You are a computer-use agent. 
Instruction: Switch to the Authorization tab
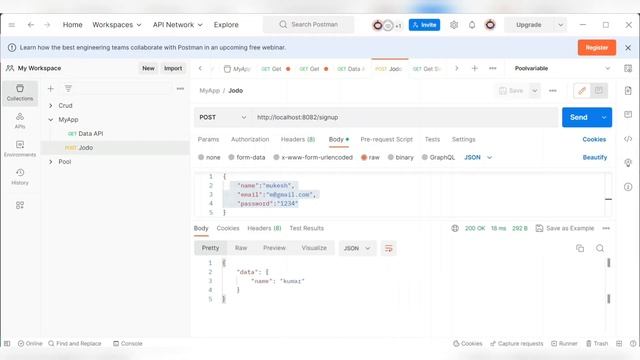pyautogui.click(x=250, y=140)
